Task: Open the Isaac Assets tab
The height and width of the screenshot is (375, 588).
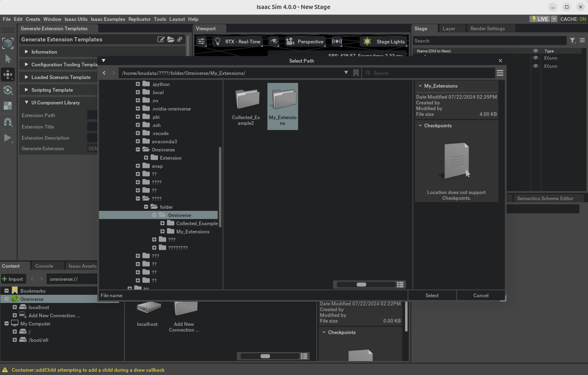Action: pyautogui.click(x=82, y=266)
